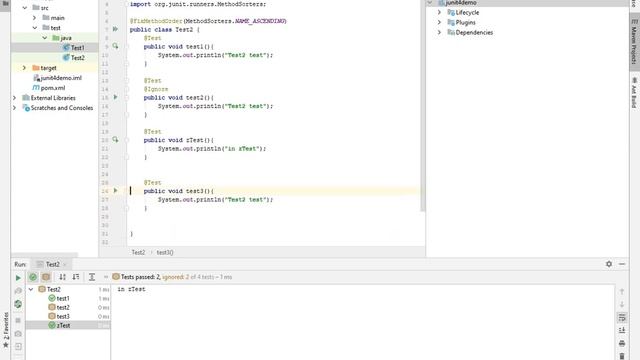Select the Test2 root result node
This screenshot has height=360, width=640.
(x=53, y=289)
